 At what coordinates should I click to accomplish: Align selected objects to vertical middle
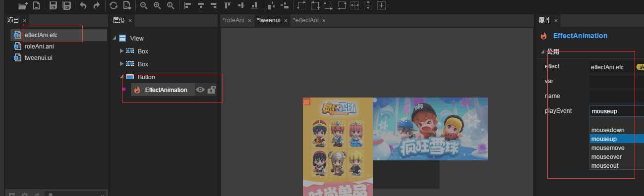pos(241,6)
